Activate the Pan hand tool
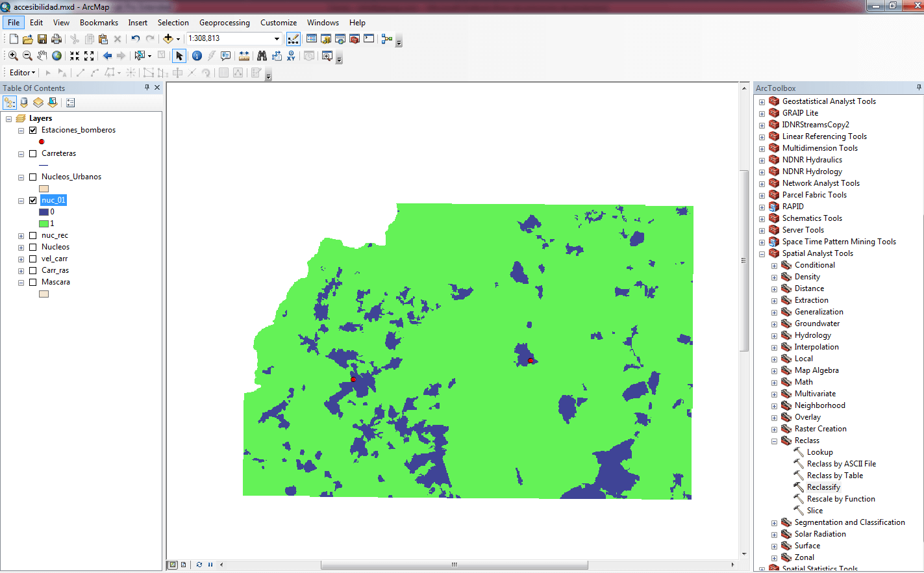Viewport: 924px width, 573px height. click(x=42, y=56)
